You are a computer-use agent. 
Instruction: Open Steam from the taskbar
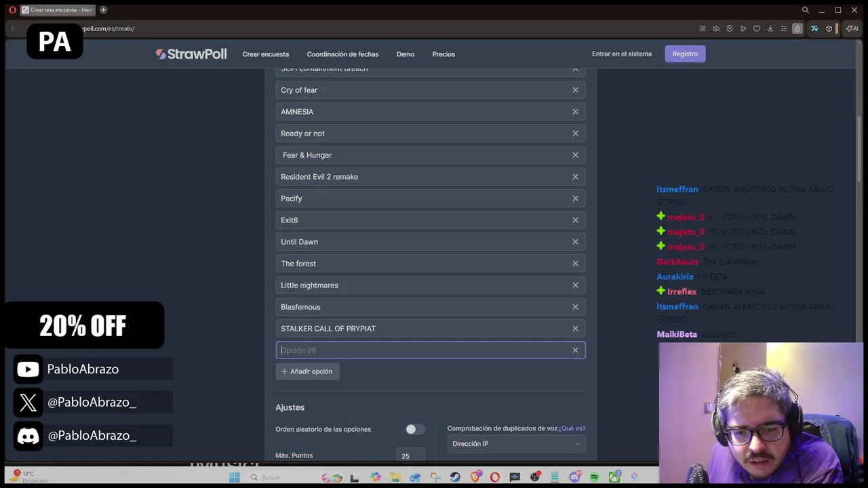(455, 477)
